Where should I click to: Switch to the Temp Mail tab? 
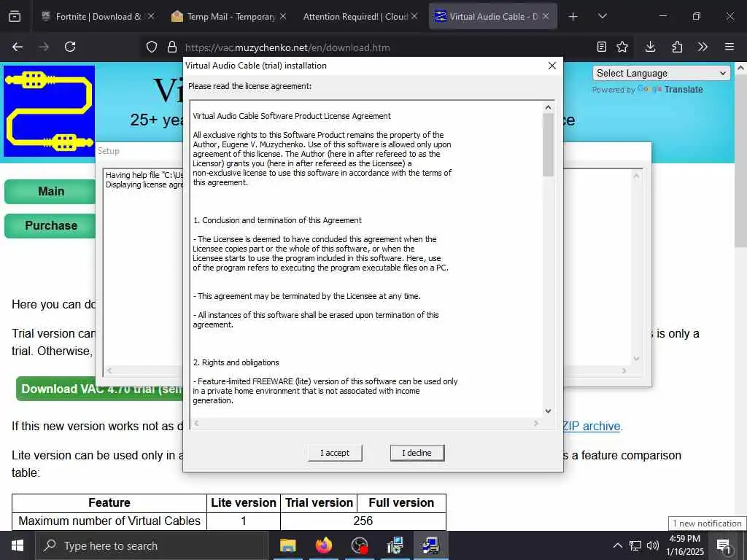[x=230, y=17]
